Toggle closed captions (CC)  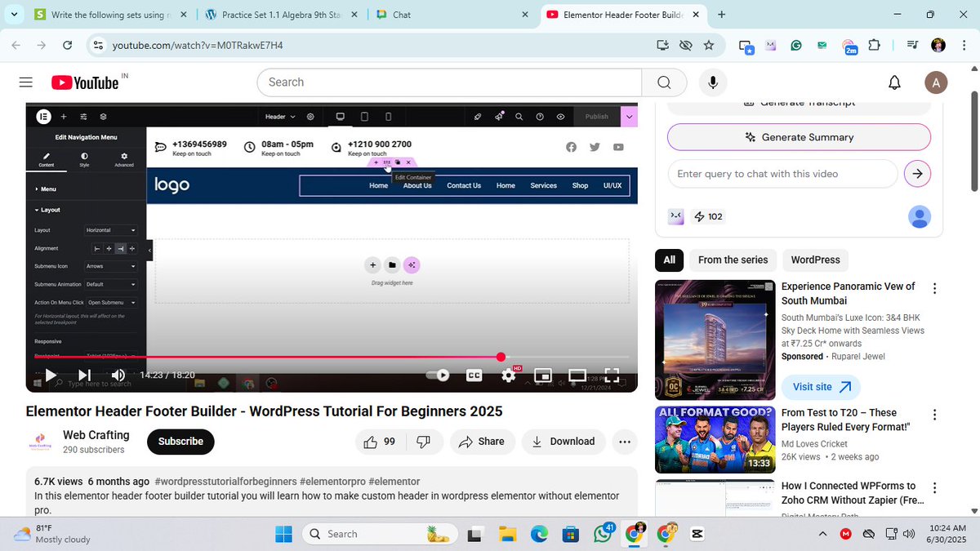[x=474, y=375]
